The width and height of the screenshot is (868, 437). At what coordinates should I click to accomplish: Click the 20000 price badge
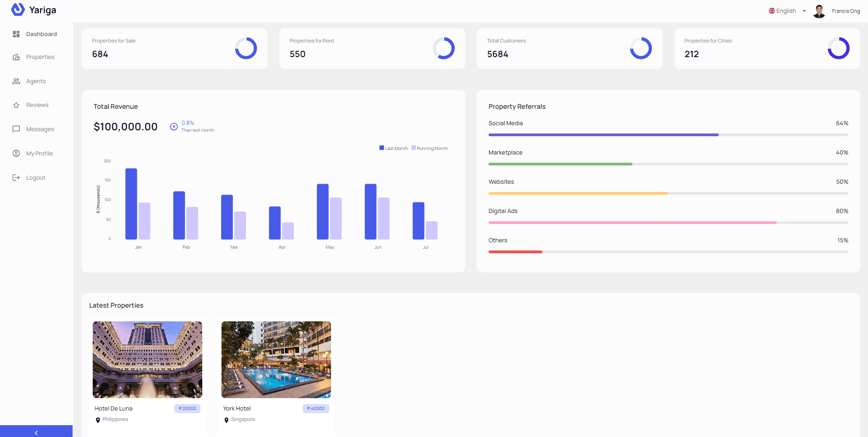click(187, 409)
